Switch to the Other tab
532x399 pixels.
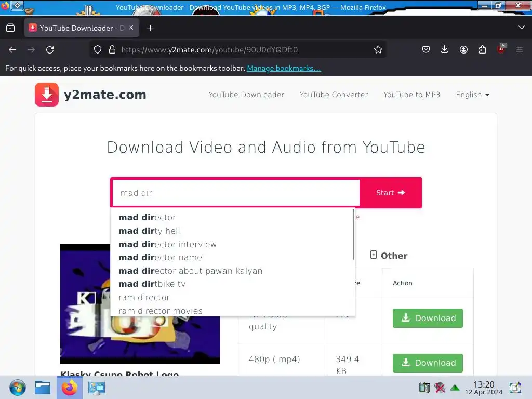pyautogui.click(x=389, y=256)
